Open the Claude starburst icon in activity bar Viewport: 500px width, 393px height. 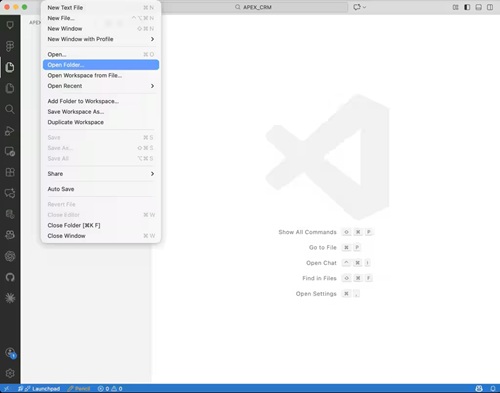pyautogui.click(x=10, y=298)
